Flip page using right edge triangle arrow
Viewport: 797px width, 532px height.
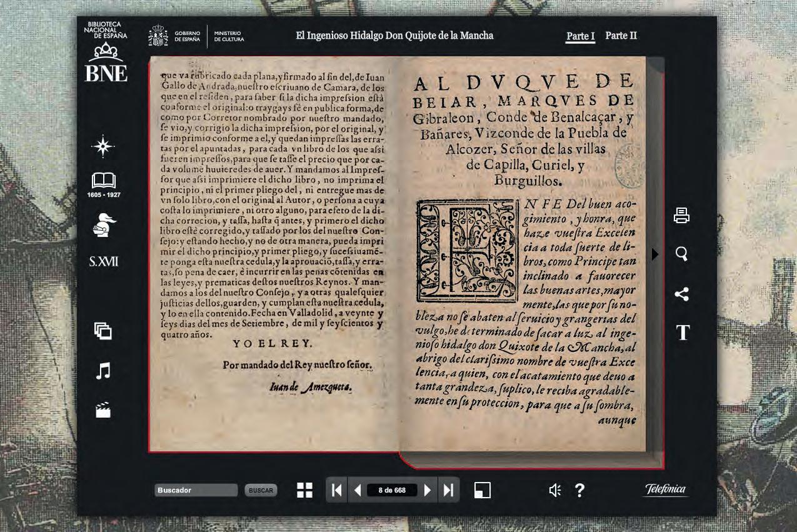(x=655, y=254)
